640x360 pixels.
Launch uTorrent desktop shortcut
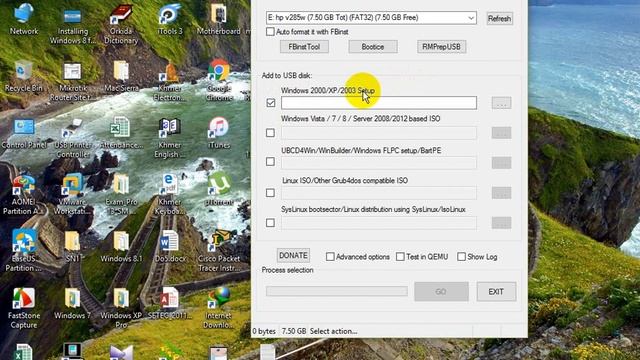219,190
